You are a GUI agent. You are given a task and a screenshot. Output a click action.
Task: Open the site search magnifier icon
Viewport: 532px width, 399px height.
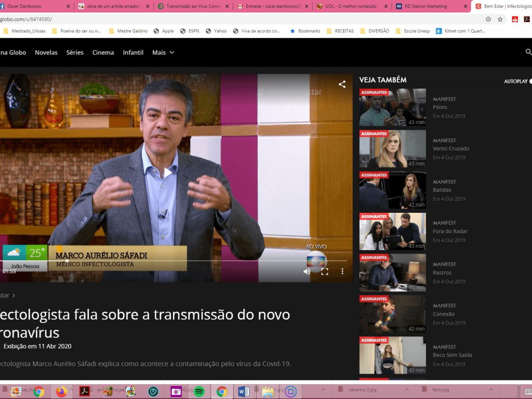click(528, 52)
